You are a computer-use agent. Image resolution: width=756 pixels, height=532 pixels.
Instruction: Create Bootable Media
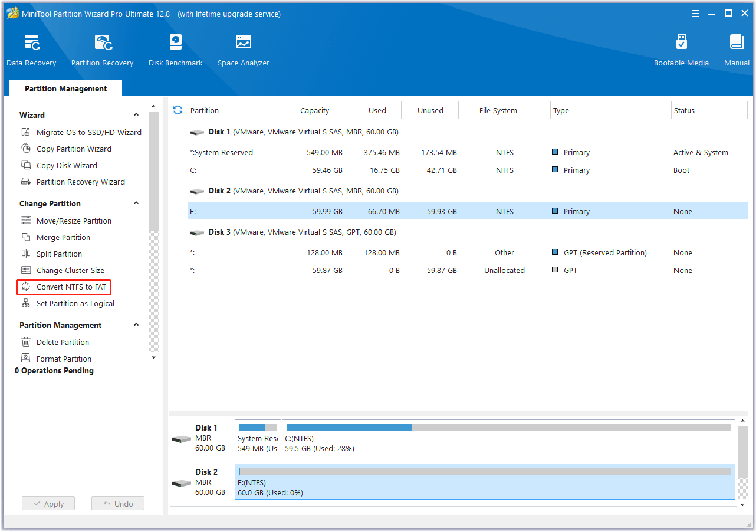[x=681, y=51]
